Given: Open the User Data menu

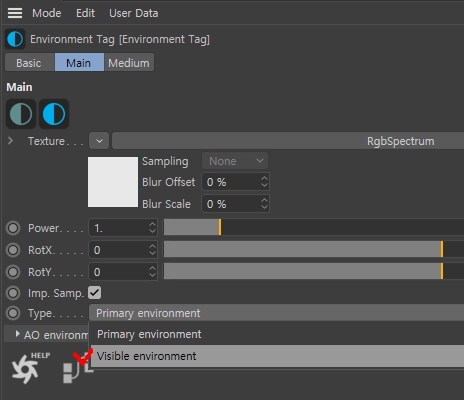Looking at the screenshot, I should point(134,13).
